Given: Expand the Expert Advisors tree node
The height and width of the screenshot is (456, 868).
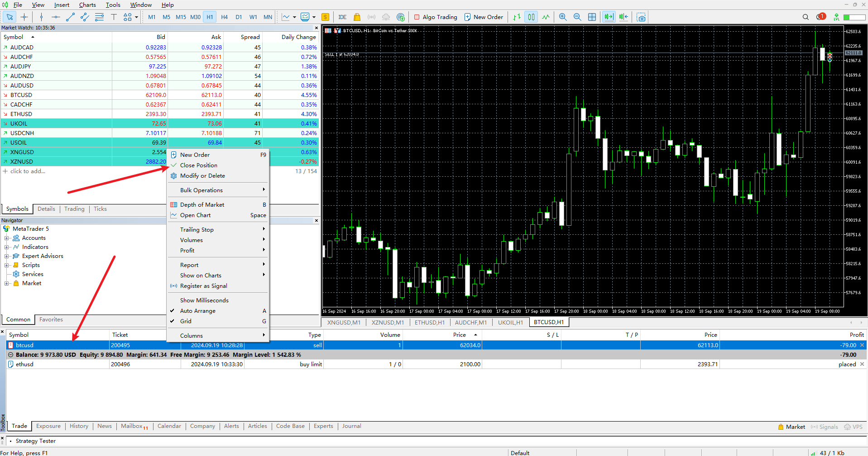Looking at the screenshot, I should 6,256.
